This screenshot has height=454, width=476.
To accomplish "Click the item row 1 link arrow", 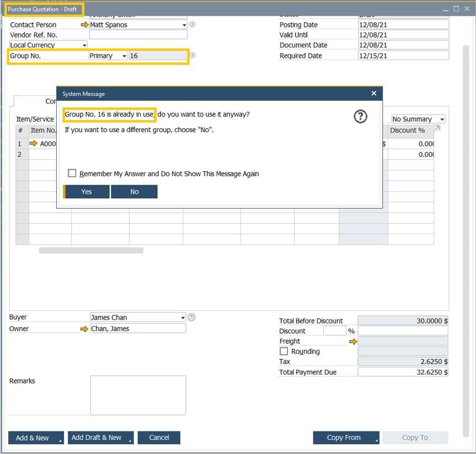I will click(34, 144).
